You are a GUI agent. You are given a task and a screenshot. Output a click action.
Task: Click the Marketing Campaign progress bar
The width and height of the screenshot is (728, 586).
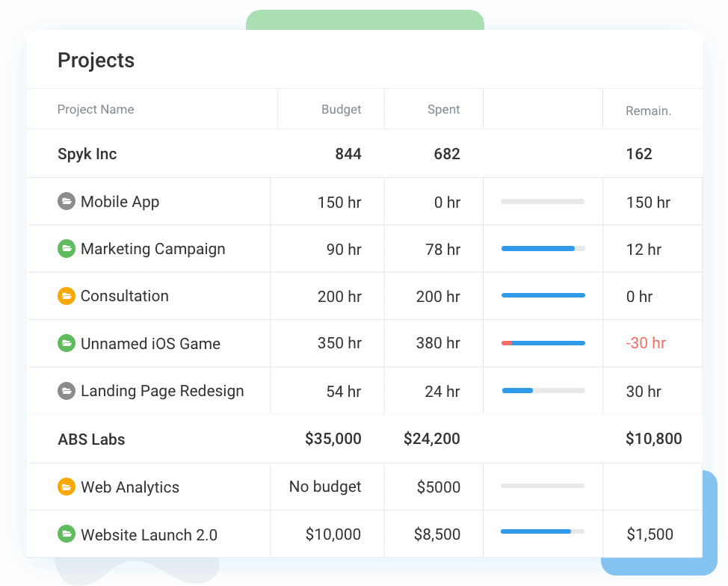tap(543, 249)
